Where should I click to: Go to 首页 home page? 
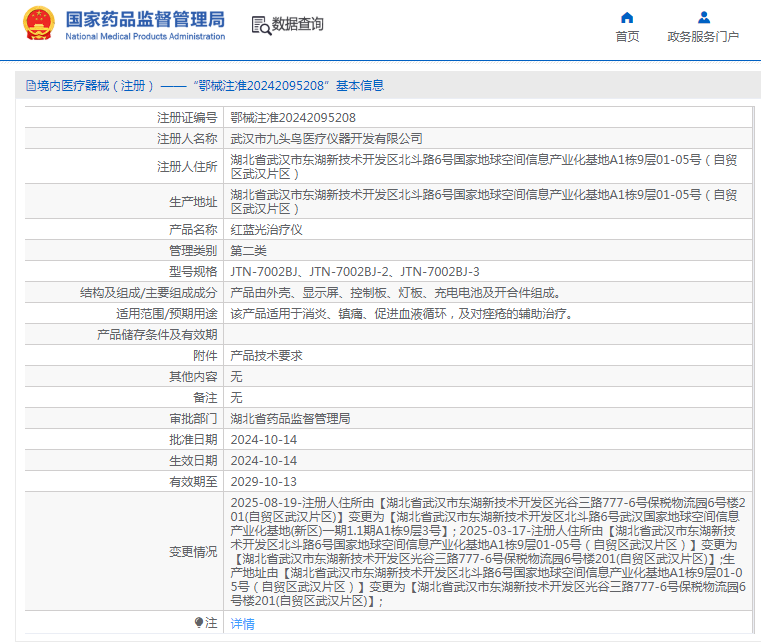627,37
